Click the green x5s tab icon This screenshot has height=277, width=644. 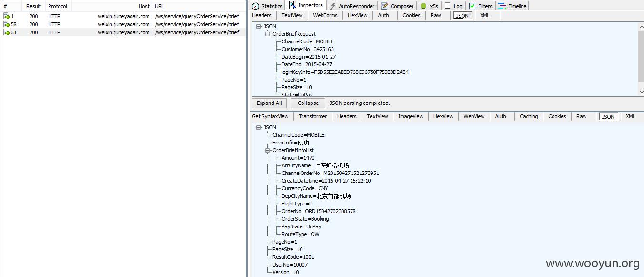click(x=423, y=6)
